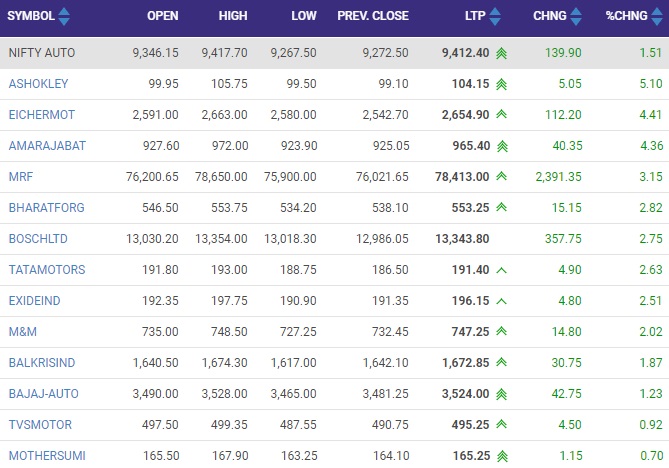Open the BALKRISIND stock link

coord(42,363)
